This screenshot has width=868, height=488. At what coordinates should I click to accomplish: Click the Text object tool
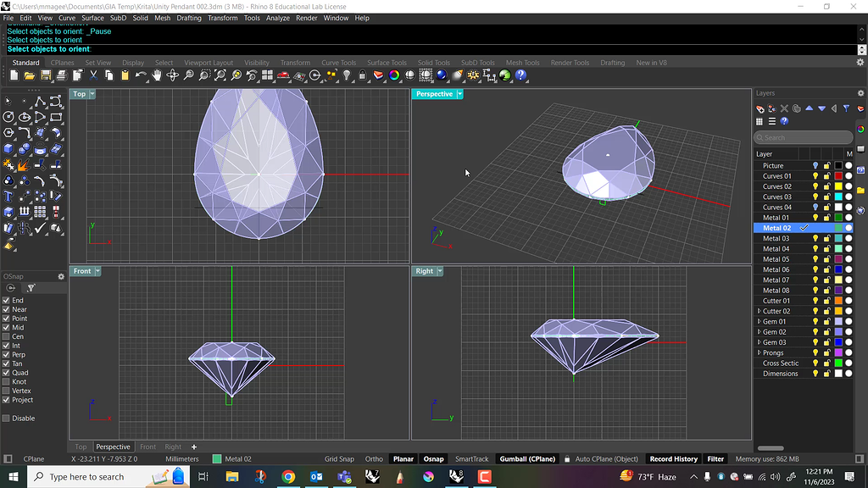click(x=8, y=196)
